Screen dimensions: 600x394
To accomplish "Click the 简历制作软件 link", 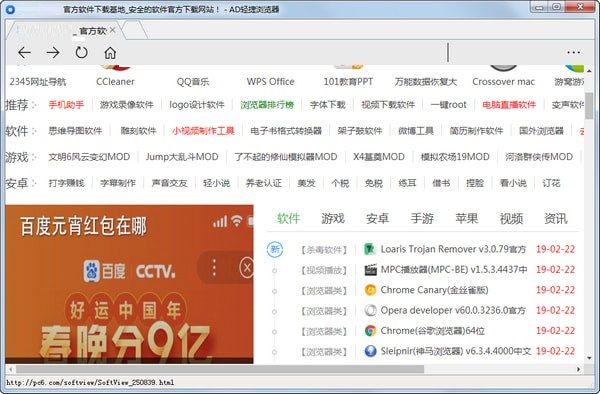I will click(x=476, y=131).
